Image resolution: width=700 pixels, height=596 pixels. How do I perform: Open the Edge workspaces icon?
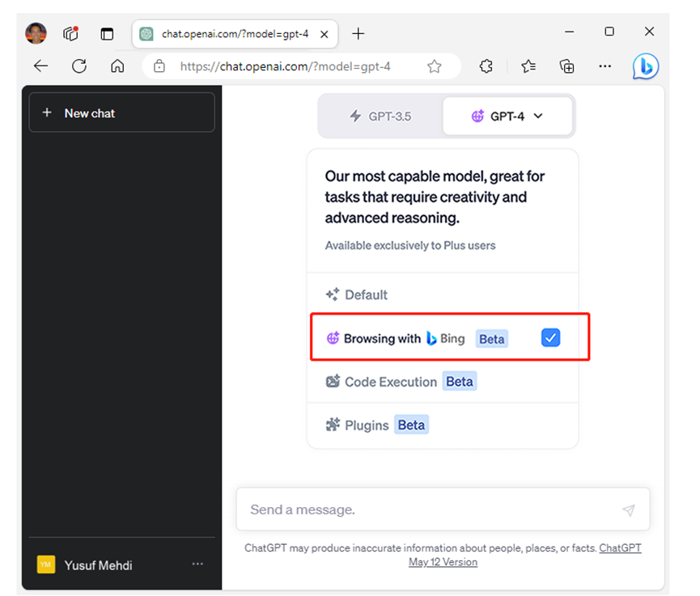click(x=70, y=33)
